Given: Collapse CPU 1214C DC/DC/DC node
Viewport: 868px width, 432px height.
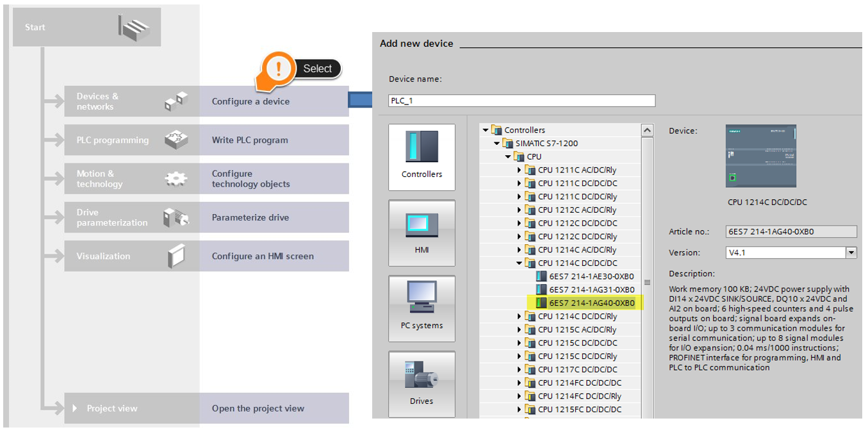Looking at the screenshot, I should (520, 263).
